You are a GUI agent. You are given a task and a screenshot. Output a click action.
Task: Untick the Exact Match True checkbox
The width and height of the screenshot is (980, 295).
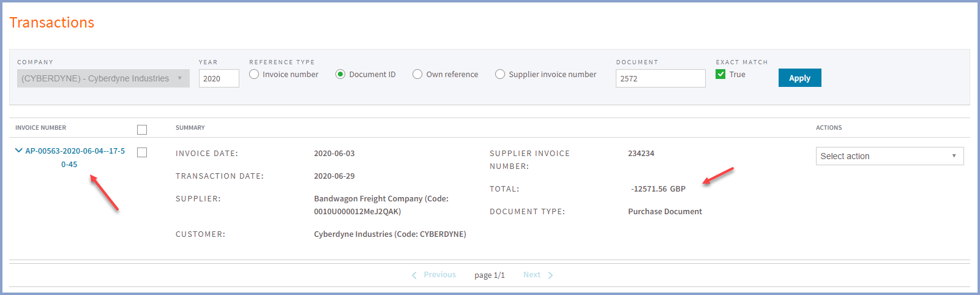[x=720, y=74]
